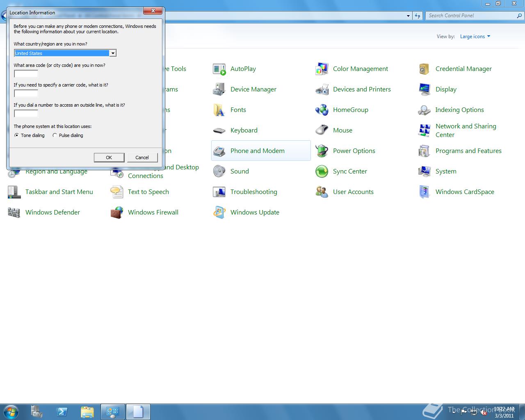
Task: Cancel the Location Information dialog
Action: 142,157
